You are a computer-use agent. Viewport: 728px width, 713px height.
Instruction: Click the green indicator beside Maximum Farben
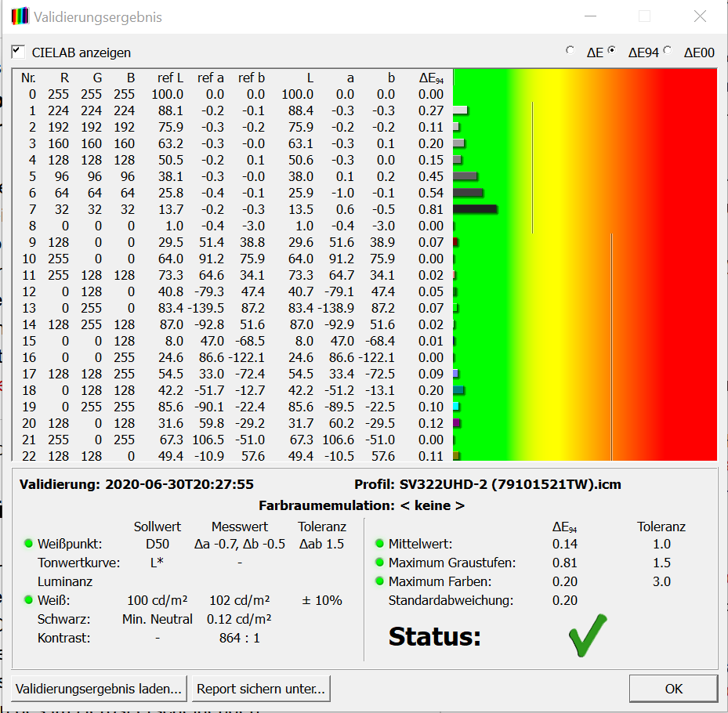tap(380, 581)
